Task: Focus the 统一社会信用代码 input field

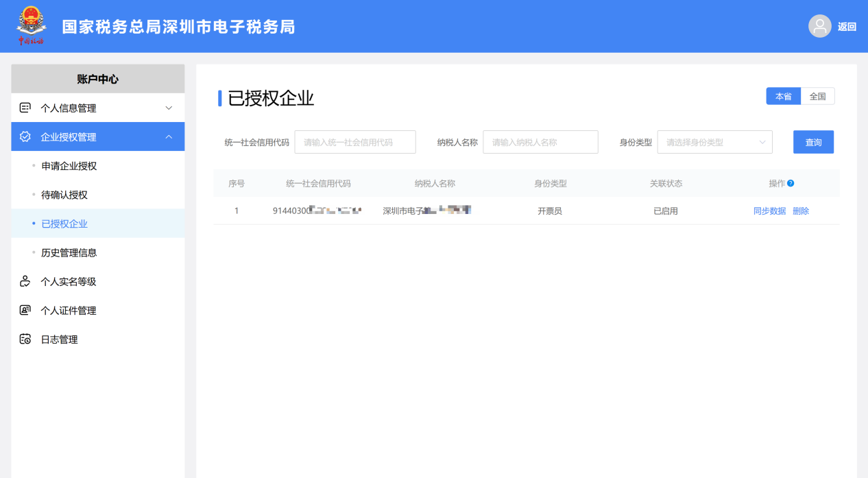Action: click(355, 142)
